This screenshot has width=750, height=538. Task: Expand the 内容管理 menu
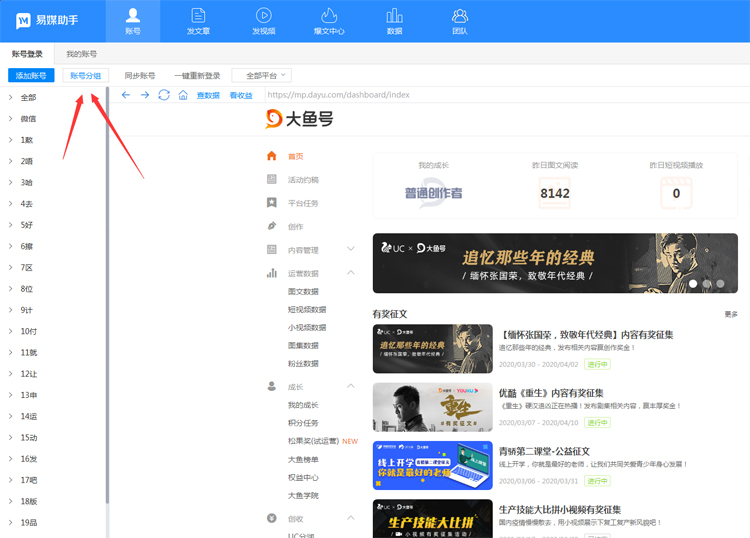click(x=351, y=249)
